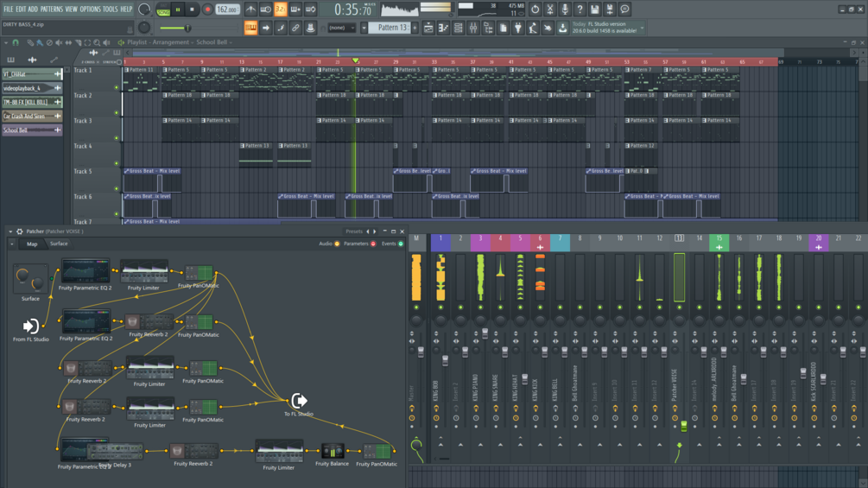Click the download update icon
Viewport: 868px width, 488px height.
562,28
